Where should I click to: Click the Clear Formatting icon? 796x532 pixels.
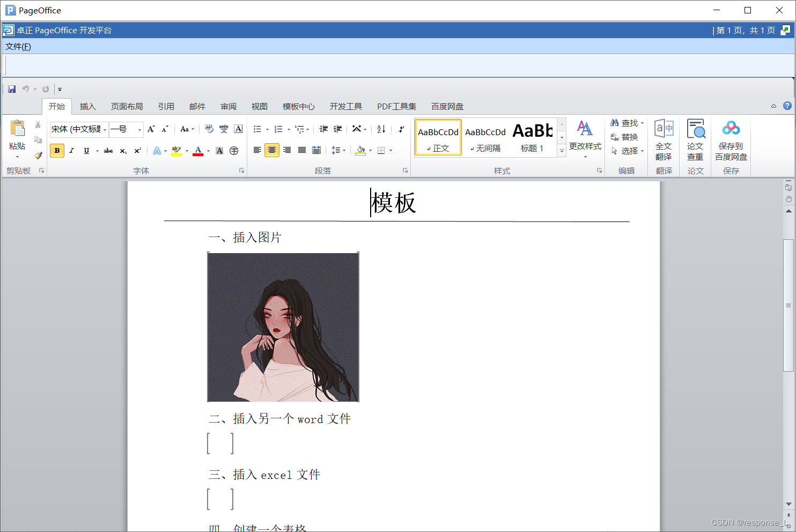209,129
